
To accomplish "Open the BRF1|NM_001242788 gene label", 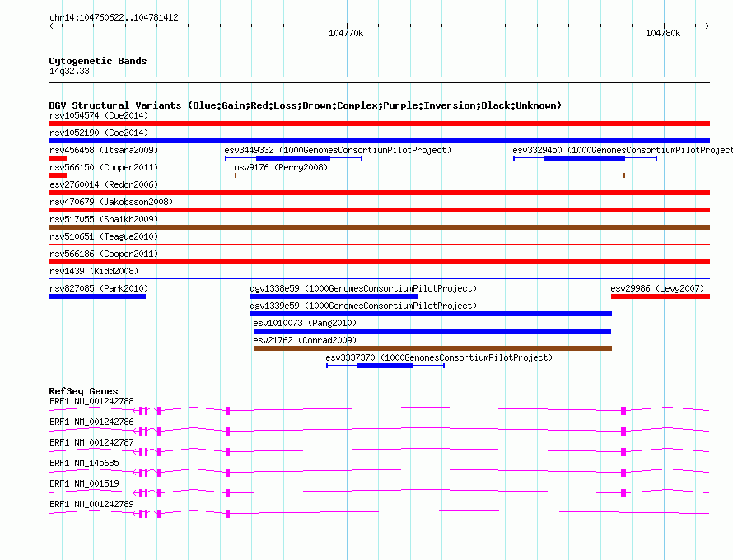I will tap(91, 401).
